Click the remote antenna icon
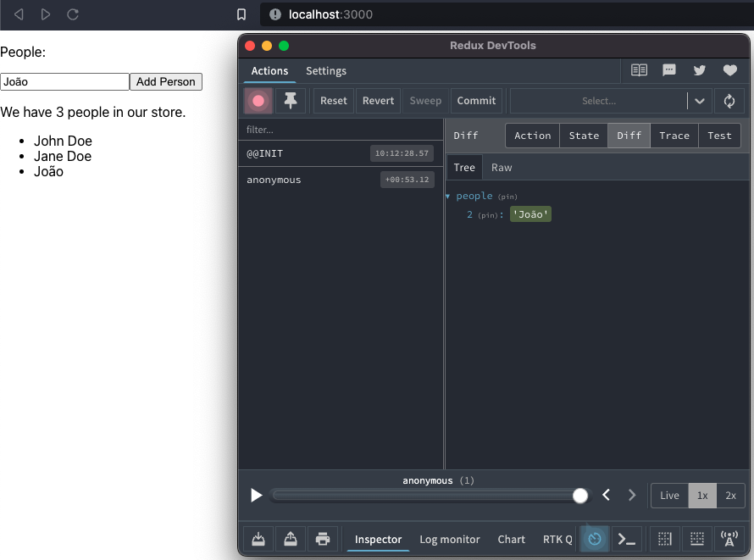 (x=729, y=539)
